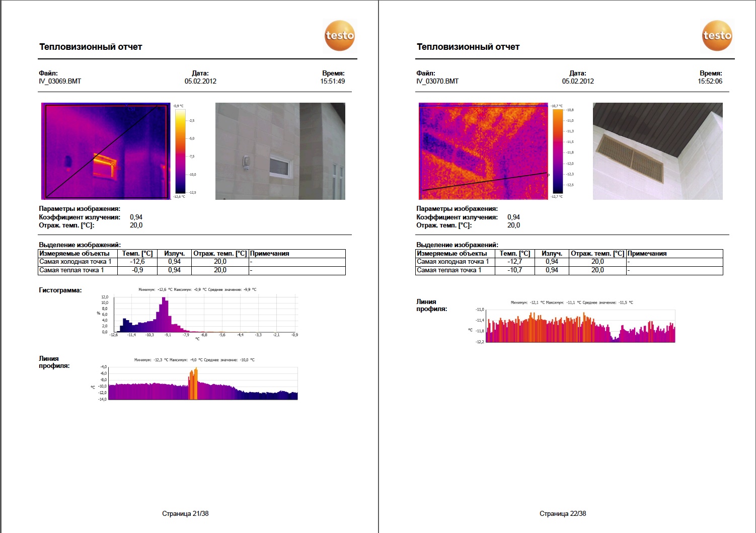Click 'Самая холодная точка 1' on page 22
This screenshot has width=756, height=533.
click(453, 262)
